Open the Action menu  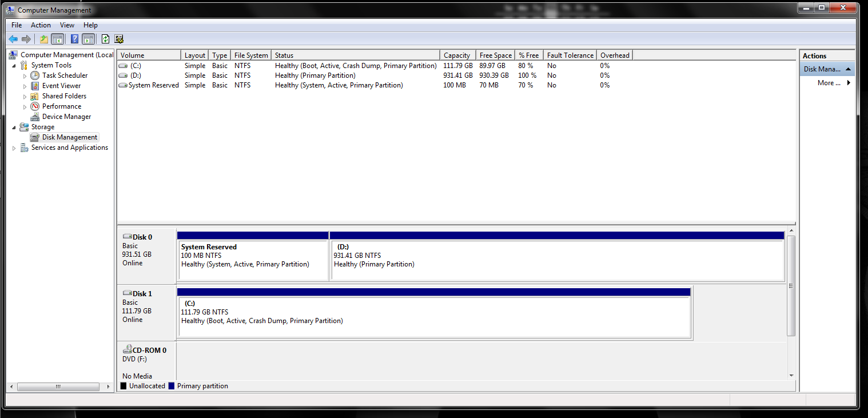pos(41,25)
